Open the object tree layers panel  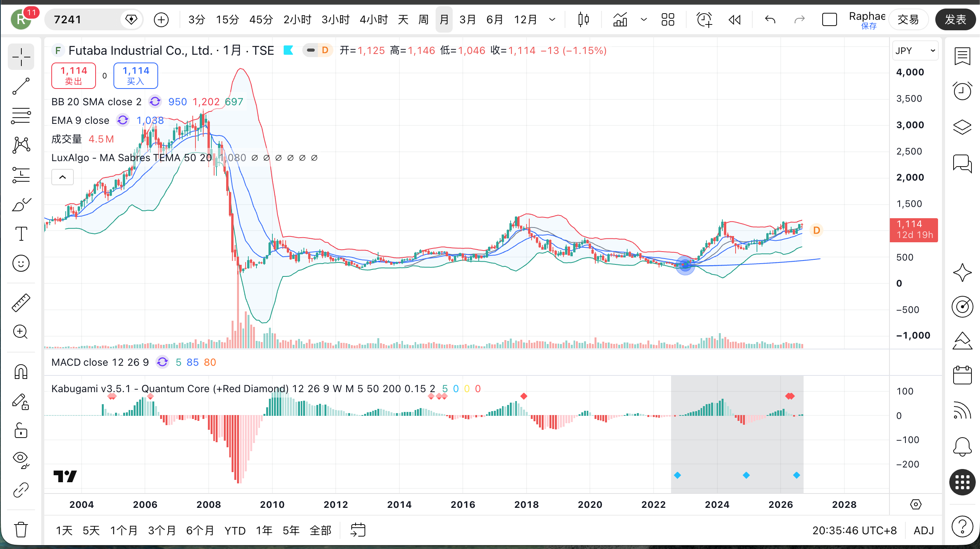pos(962,127)
